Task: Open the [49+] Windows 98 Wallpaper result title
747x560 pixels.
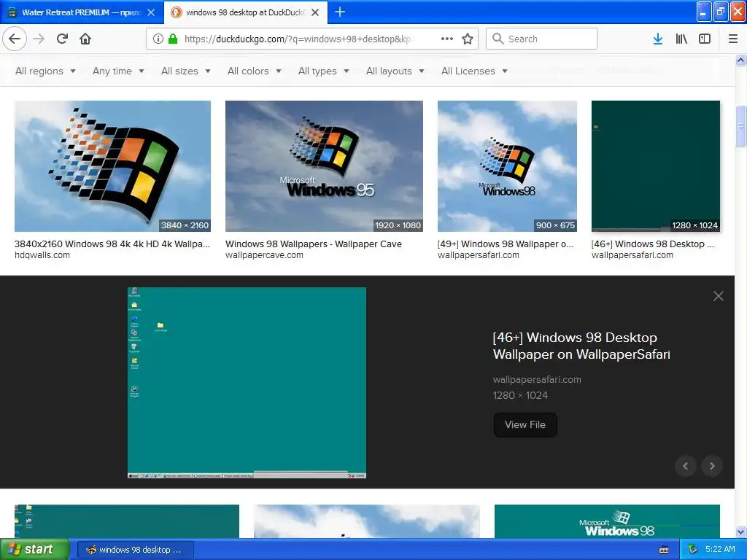Action: pyautogui.click(x=506, y=244)
